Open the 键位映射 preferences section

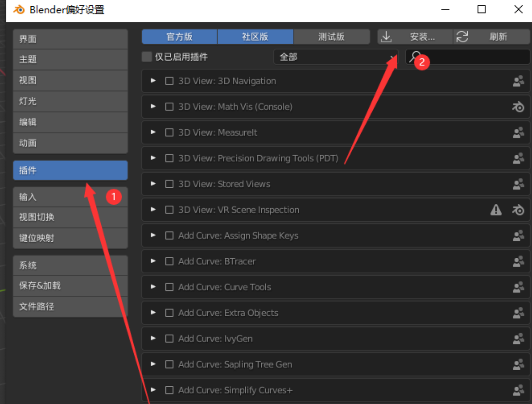[x=70, y=238]
